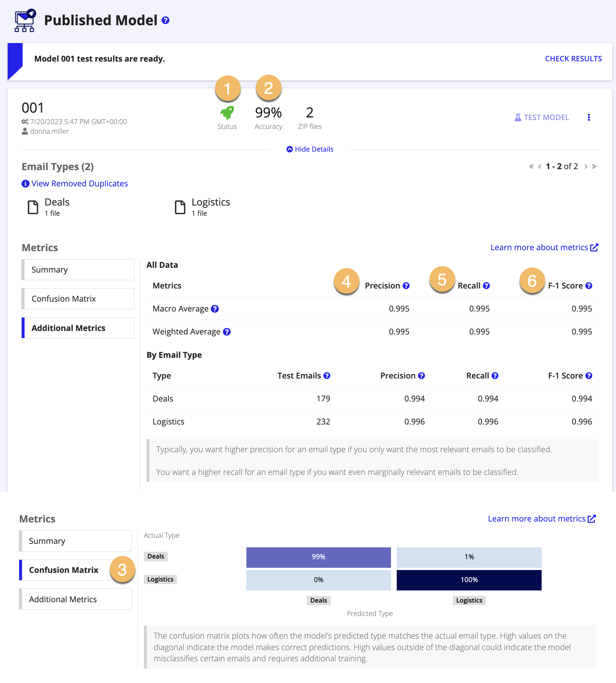Open lower Learn more about metrics link
616x683 pixels.
click(x=542, y=519)
